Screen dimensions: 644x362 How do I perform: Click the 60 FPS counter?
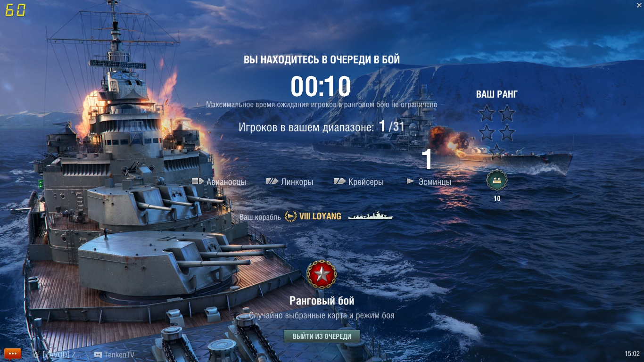click(15, 10)
